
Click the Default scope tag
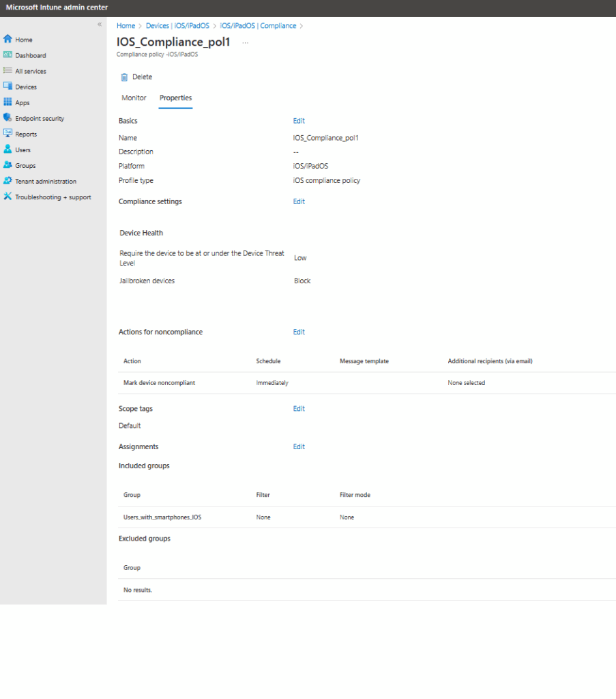[x=130, y=426]
